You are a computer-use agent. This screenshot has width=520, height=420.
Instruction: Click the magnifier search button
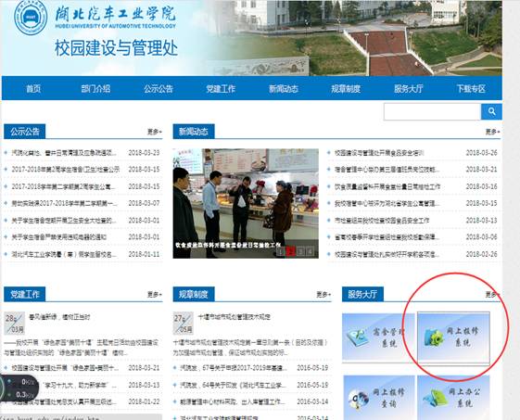coord(491,111)
